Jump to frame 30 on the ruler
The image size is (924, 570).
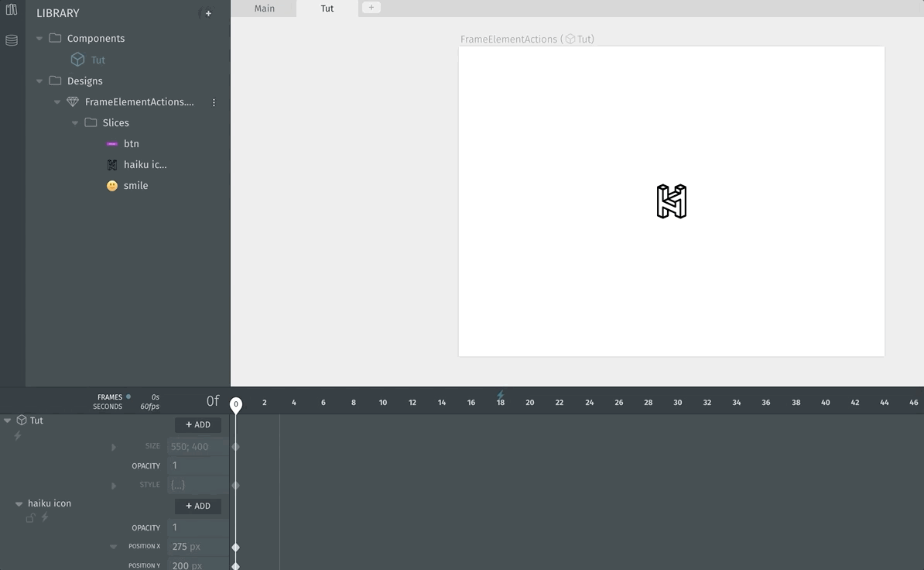[x=678, y=403]
